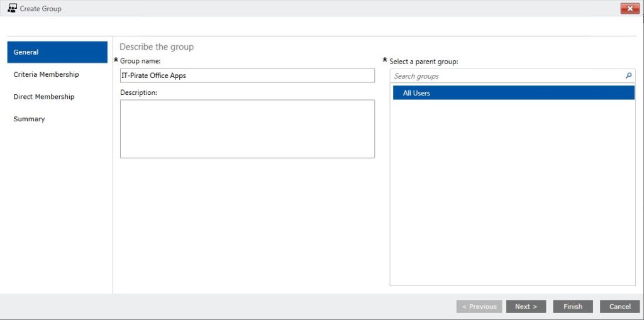The image size is (644, 320).
Task: Click empty area of parent group list
Action: [x=513, y=193]
